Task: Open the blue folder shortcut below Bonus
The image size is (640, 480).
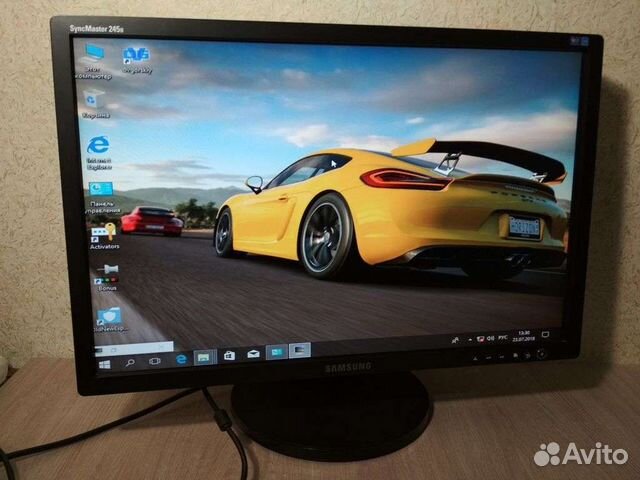Action: click(x=109, y=320)
